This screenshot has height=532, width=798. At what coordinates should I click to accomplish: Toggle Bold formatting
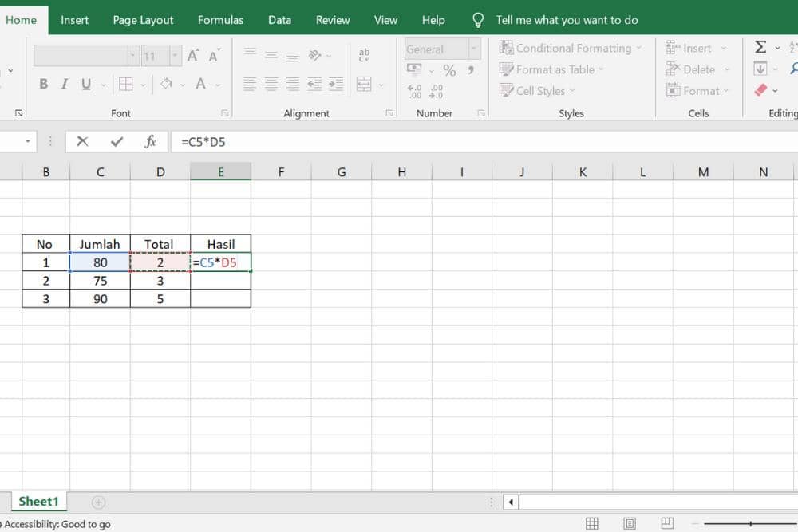click(x=43, y=84)
